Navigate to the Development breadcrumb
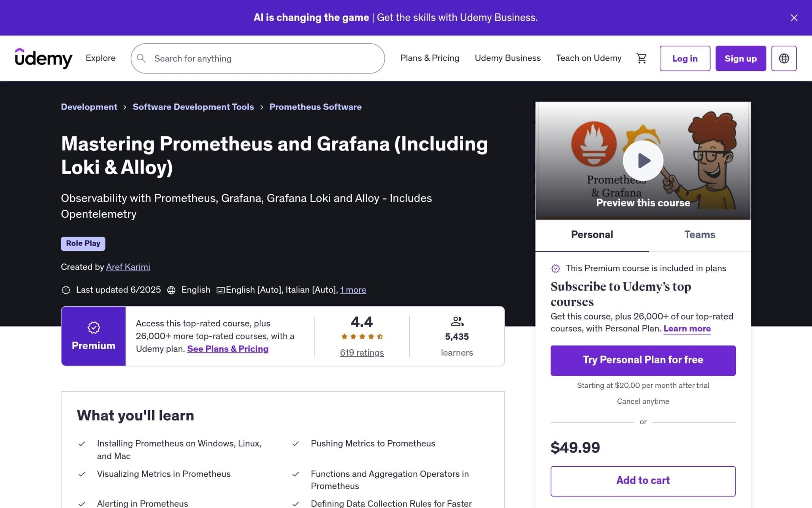812x508 pixels. 89,107
